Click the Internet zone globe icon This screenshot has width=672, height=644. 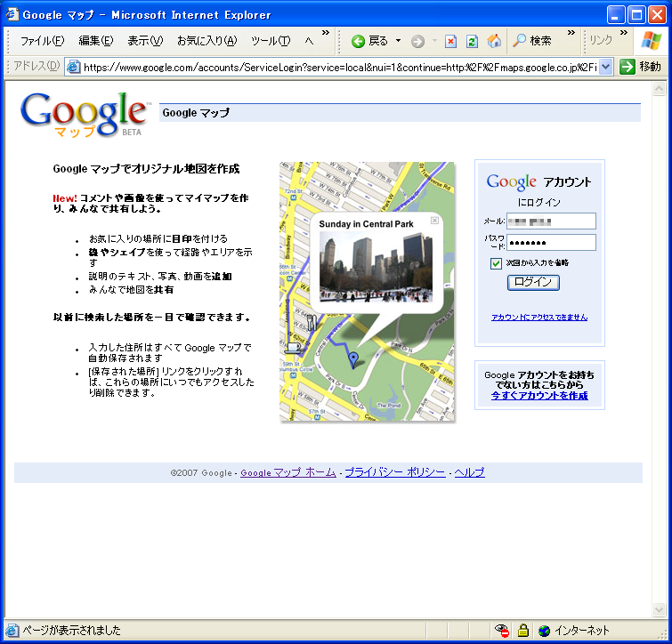(544, 631)
